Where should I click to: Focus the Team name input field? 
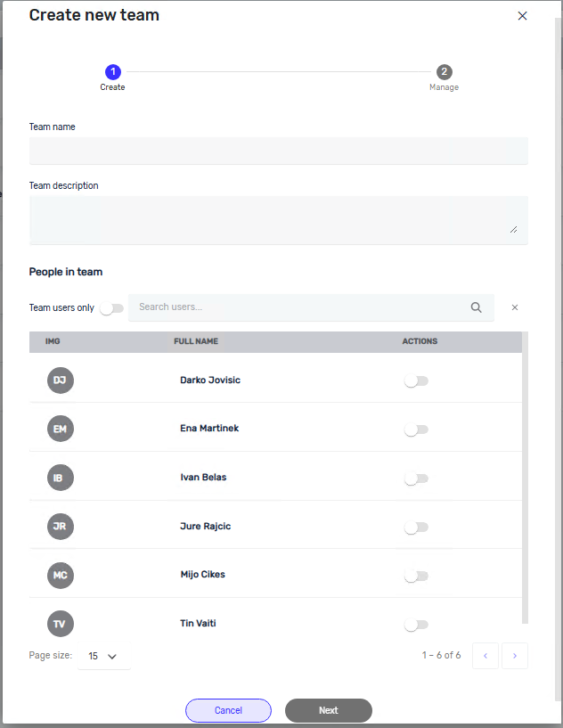pyautogui.click(x=278, y=151)
